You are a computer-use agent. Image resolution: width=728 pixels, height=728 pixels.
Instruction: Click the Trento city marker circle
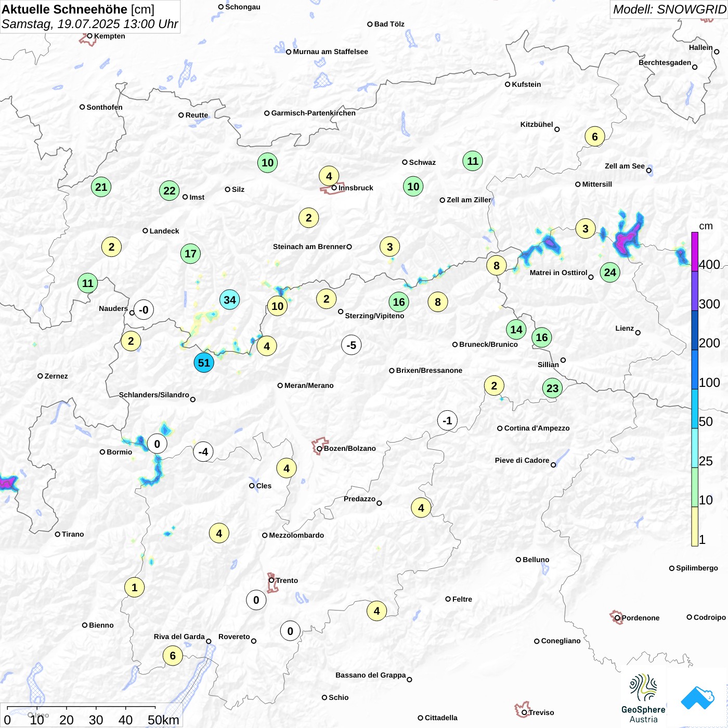pos(271,580)
